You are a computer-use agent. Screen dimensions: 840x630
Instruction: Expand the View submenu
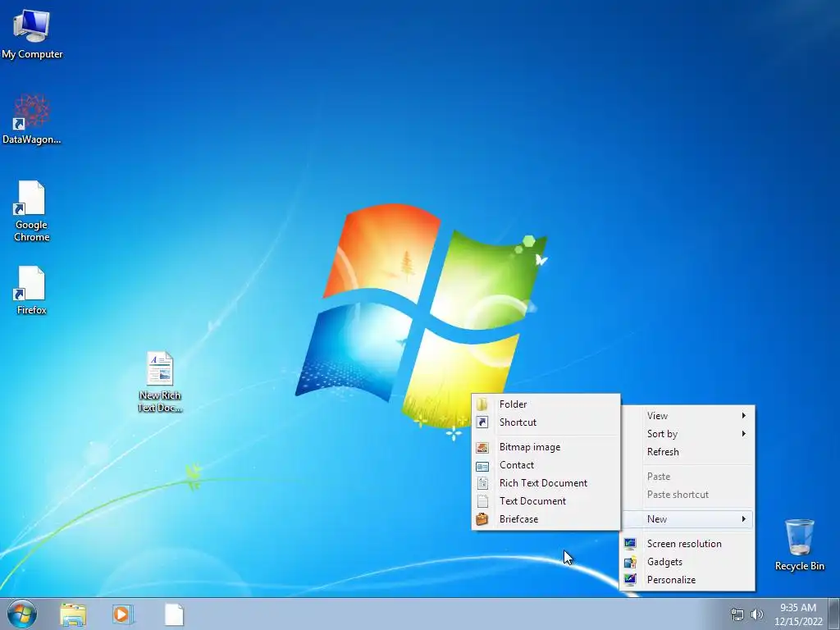pos(687,416)
